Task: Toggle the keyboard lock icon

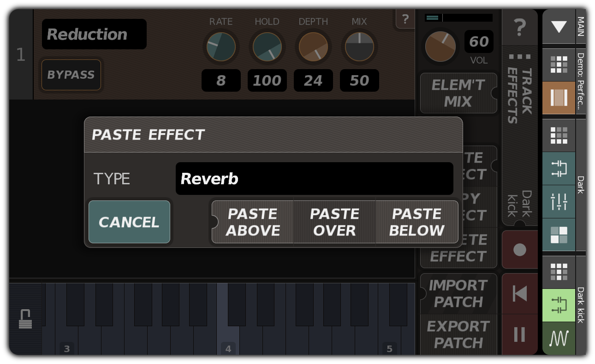Action: (x=26, y=318)
